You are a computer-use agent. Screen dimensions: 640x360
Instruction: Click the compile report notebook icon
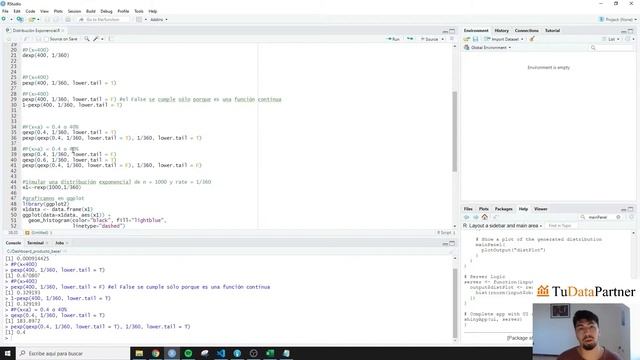point(111,39)
